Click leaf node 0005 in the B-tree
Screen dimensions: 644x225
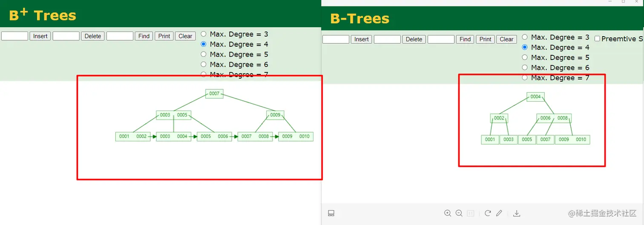tap(527, 140)
